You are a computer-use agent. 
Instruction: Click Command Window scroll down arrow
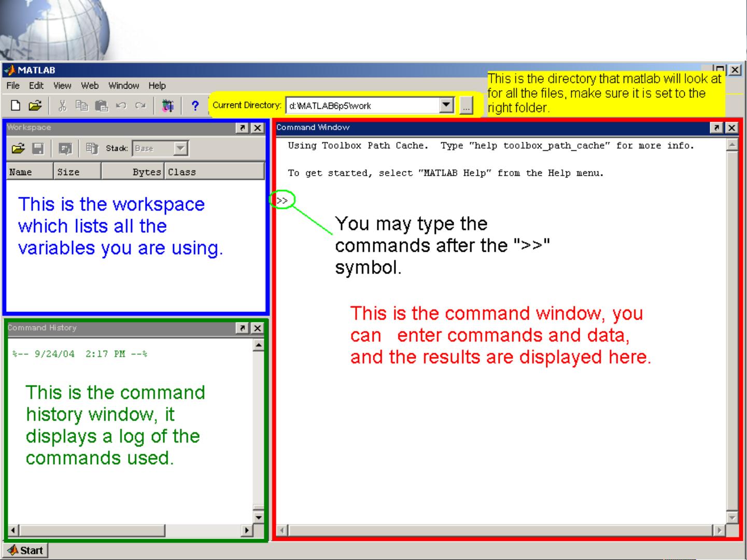732,517
